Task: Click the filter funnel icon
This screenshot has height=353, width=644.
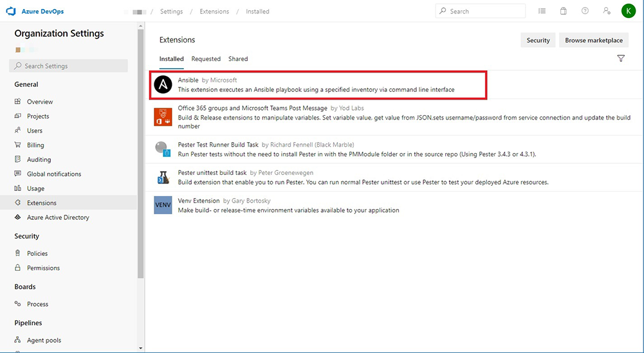Action: (x=621, y=59)
